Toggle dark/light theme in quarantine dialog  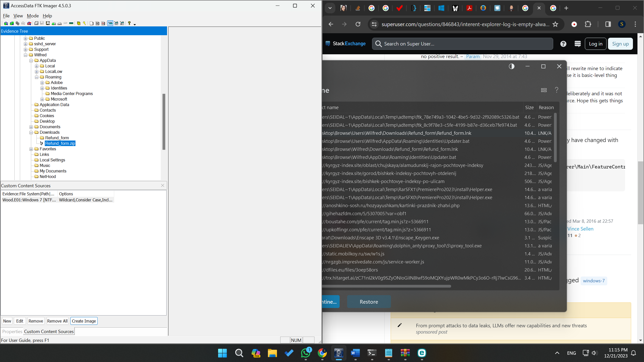coord(511,66)
